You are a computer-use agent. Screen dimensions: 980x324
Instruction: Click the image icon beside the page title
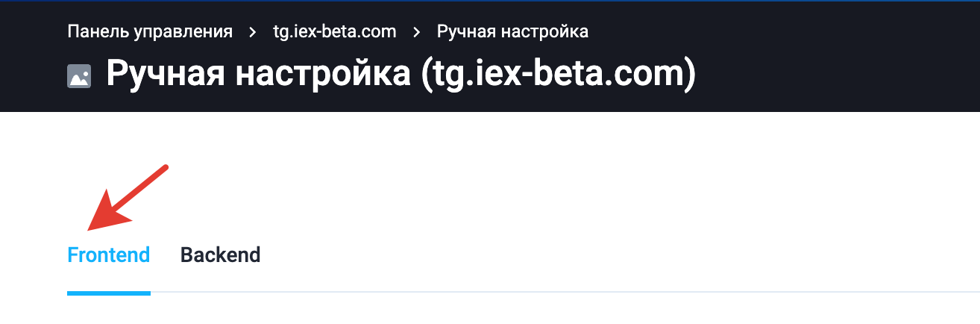pyautogui.click(x=79, y=76)
